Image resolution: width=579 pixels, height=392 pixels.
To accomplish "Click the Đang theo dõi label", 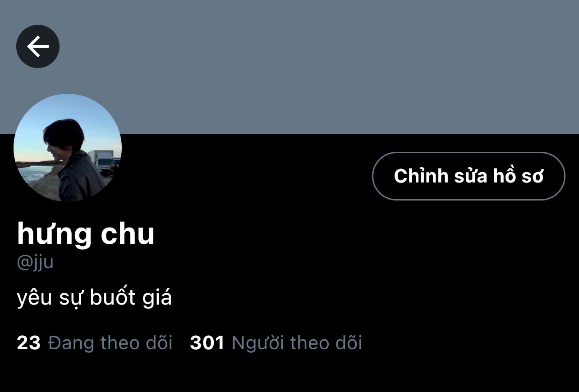I will coord(110,343).
